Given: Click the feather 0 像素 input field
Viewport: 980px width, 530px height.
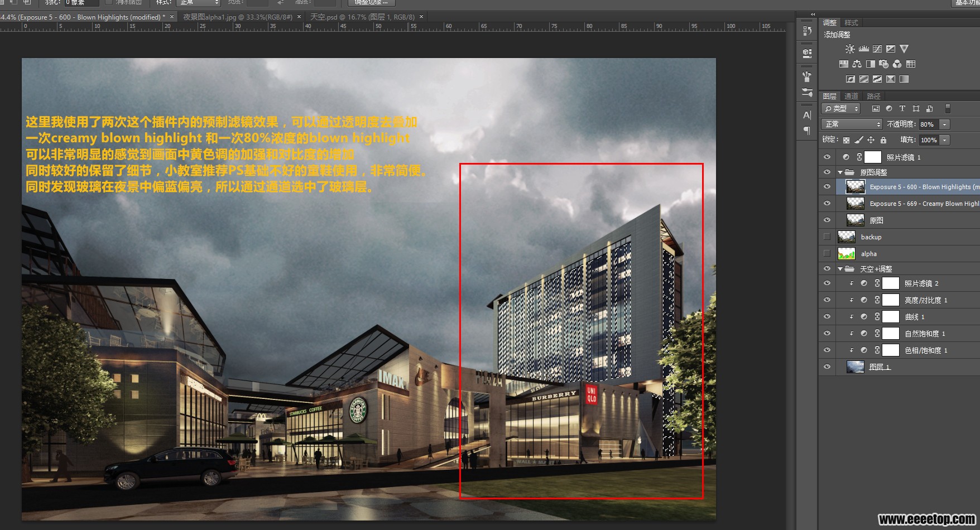Looking at the screenshot, I should (x=82, y=3).
